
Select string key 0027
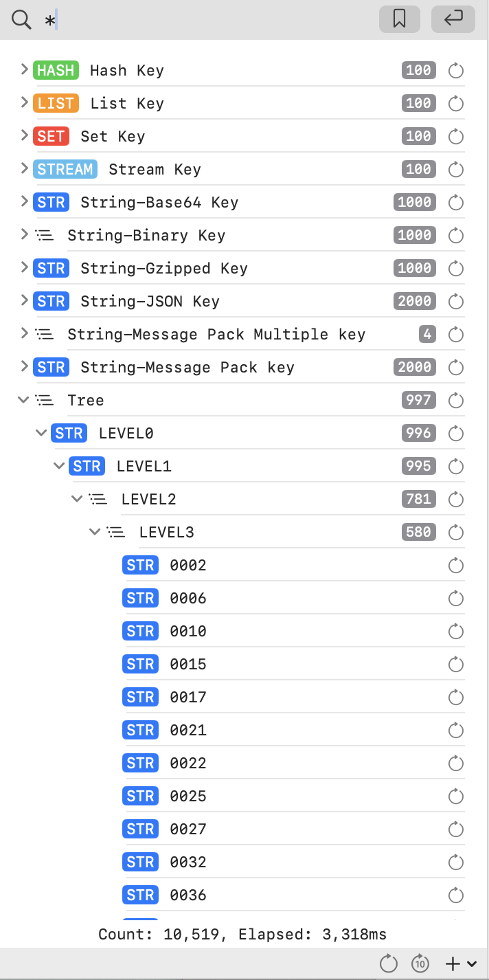(x=187, y=829)
